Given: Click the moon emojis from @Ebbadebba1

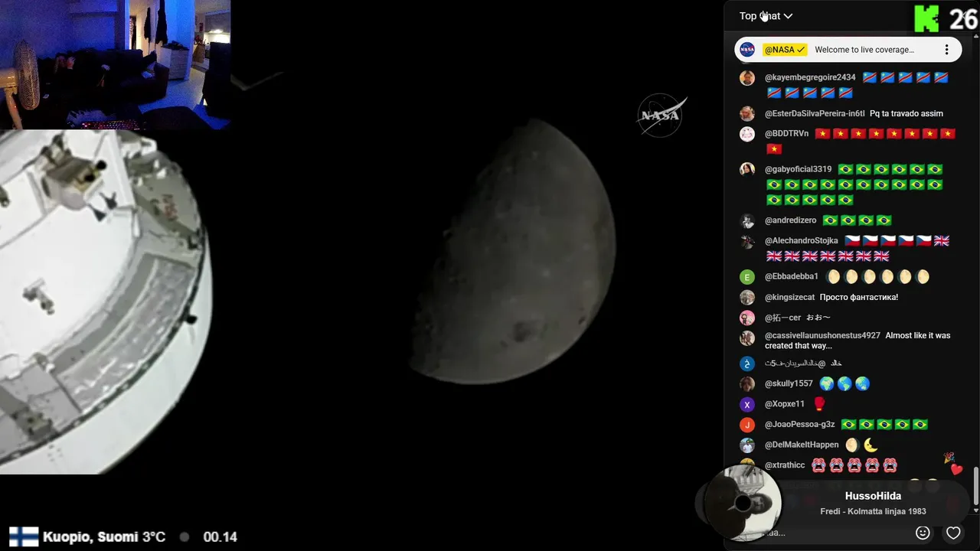Looking at the screenshot, I should point(877,277).
